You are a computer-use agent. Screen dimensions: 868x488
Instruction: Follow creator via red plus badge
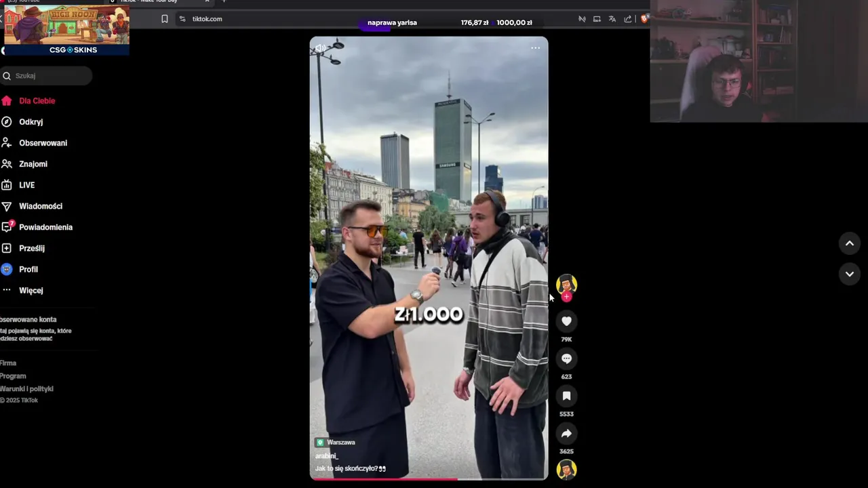click(566, 297)
